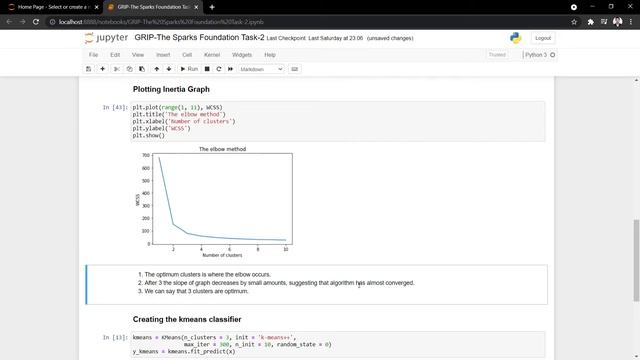Viewport: 640px width, 360px height.
Task: Open the browser three-dot menu
Action: point(631,22)
